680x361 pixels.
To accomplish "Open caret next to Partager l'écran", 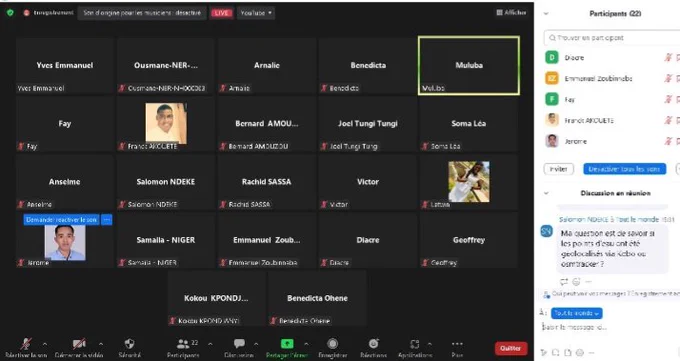I will pos(306,344).
